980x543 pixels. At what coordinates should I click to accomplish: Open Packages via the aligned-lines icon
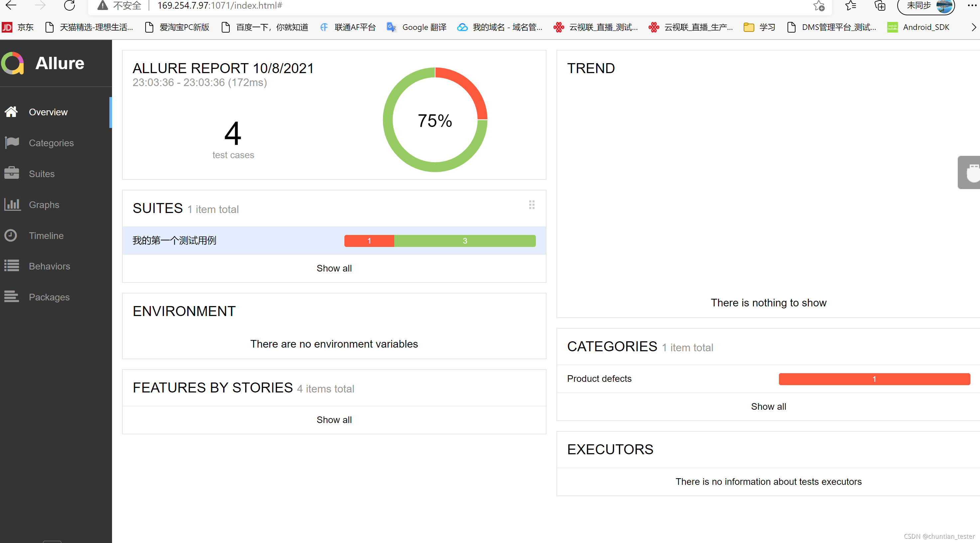coord(11,297)
